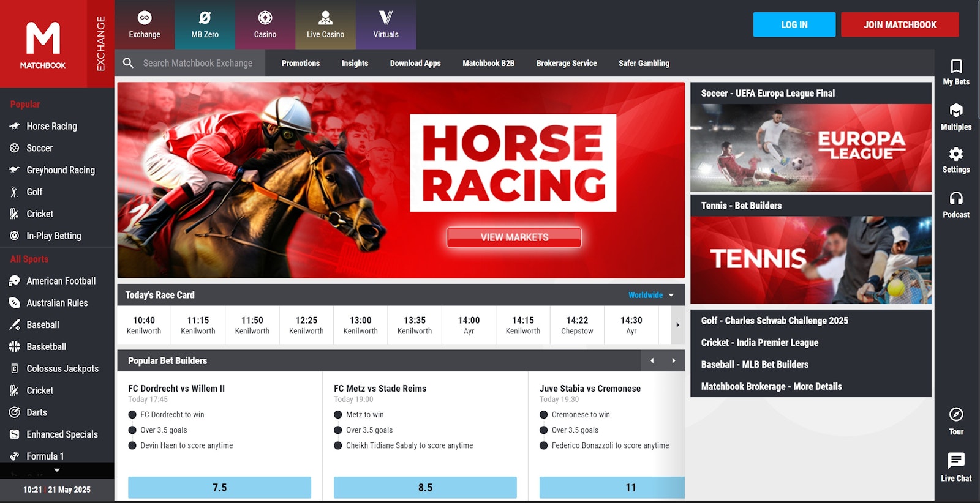Start the Tour compass icon
Image resolution: width=980 pixels, height=503 pixels.
tap(956, 415)
